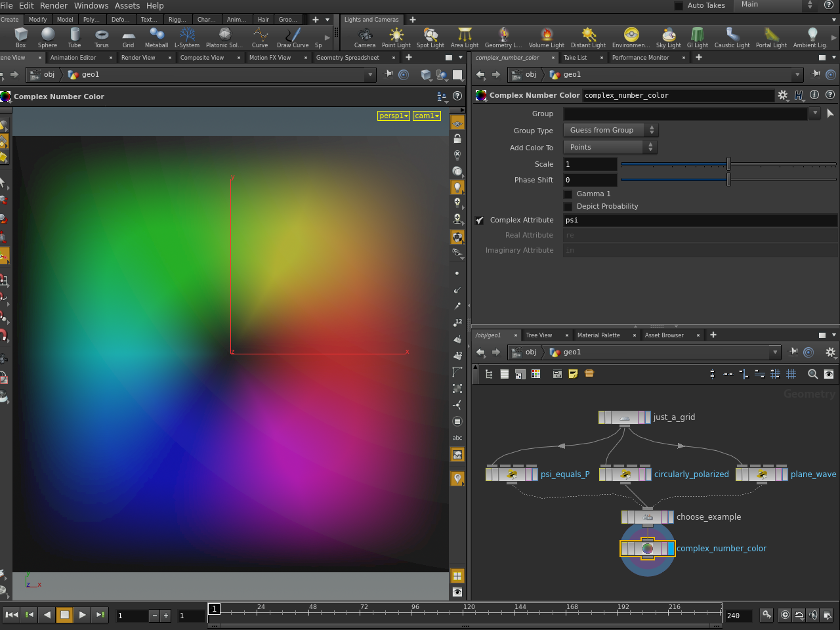840x630 pixels.
Task: Select the Torus shelf tool
Action: tap(101, 37)
